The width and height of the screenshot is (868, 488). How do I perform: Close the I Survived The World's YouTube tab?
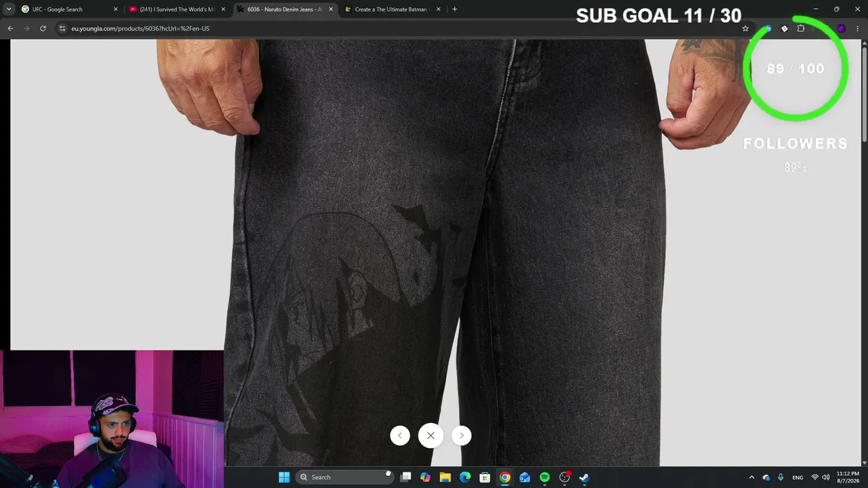tap(223, 9)
